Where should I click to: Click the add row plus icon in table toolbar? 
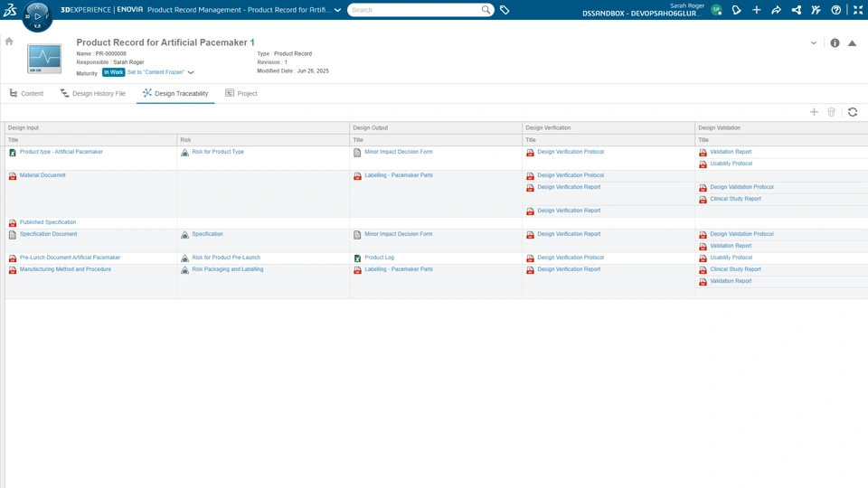click(814, 112)
